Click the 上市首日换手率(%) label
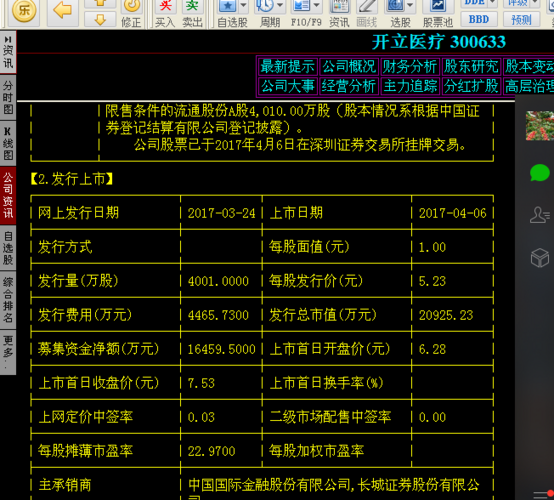The height and width of the screenshot is (500, 554). pos(326,383)
